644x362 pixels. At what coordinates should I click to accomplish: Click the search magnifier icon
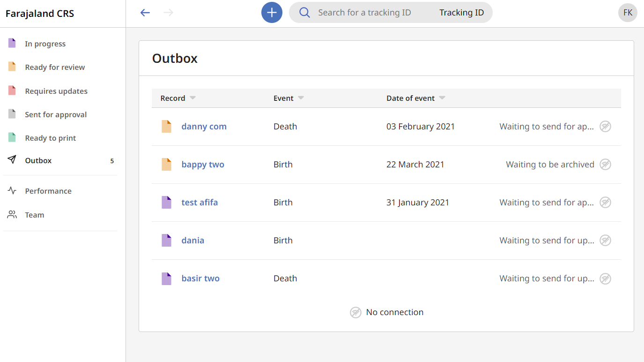304,12
